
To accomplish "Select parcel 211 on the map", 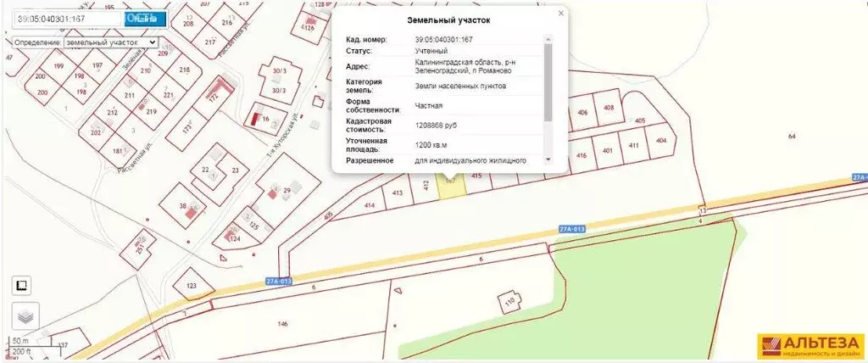I will [x=130, y=95].
